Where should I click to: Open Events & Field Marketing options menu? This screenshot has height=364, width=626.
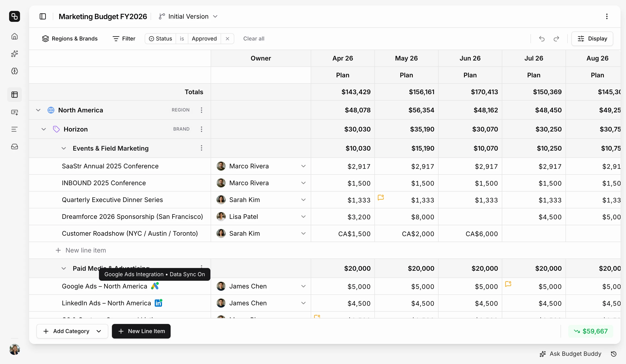202,148
